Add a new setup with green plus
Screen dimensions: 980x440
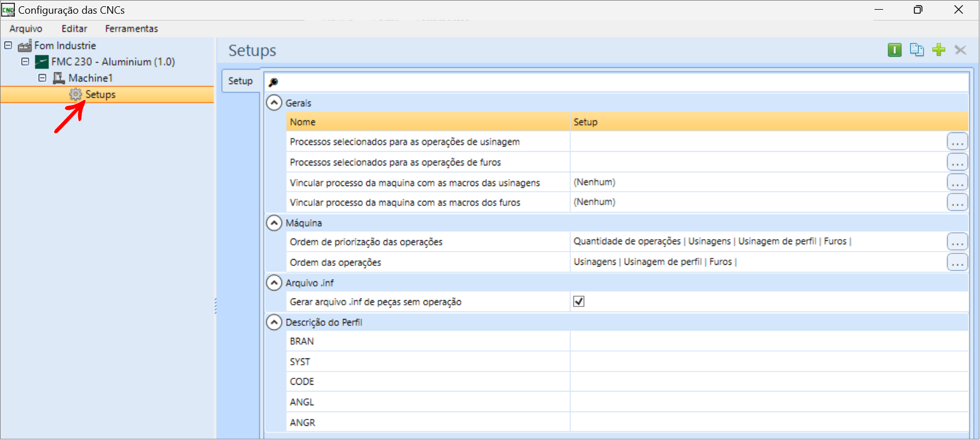tap(938, 50)
